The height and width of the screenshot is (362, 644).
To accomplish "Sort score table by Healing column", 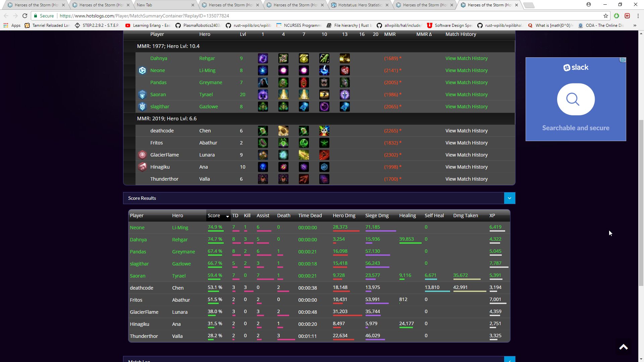I will pos(408,216).
